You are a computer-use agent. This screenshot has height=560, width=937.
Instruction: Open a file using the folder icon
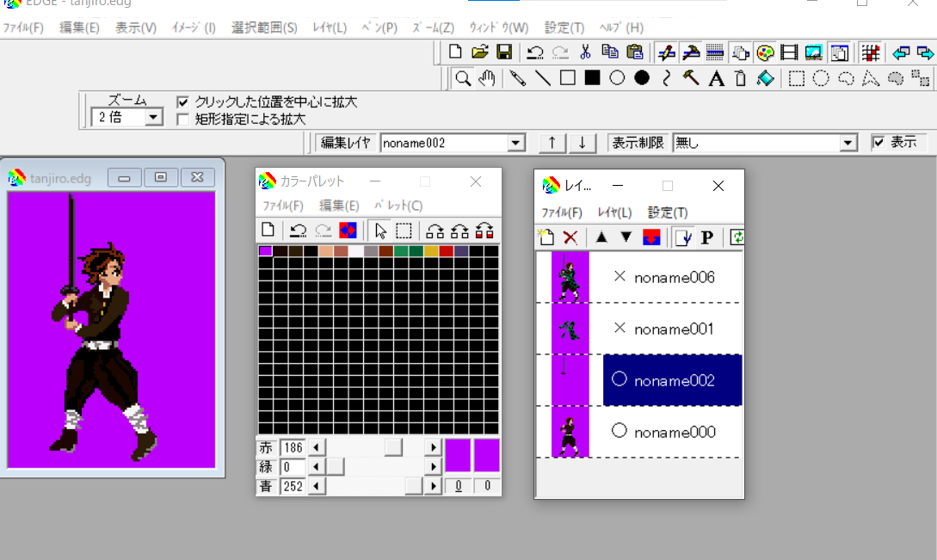480,52
